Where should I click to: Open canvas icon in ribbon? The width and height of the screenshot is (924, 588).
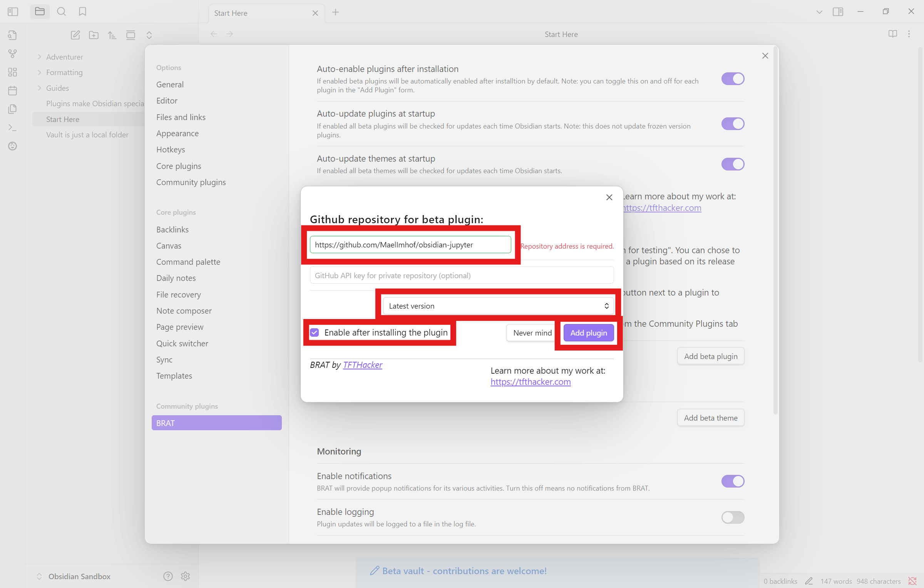click(12, 72)
